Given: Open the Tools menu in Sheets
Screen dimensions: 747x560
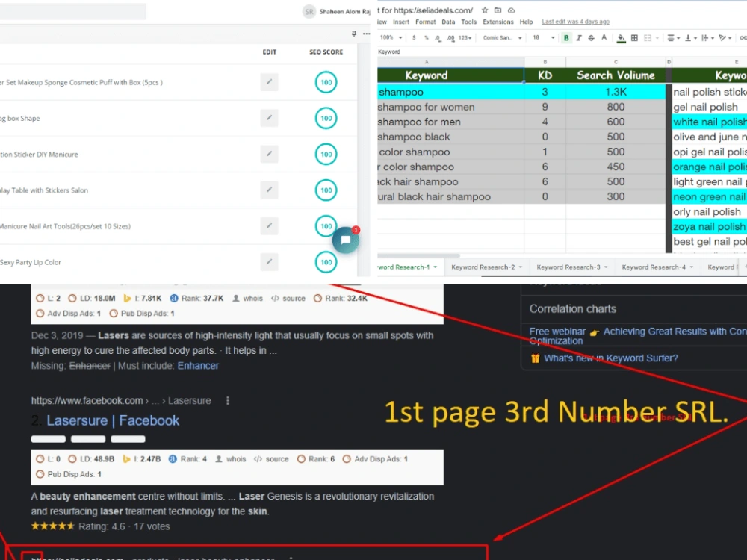Looking at the screenshot, I should [468, 22].
